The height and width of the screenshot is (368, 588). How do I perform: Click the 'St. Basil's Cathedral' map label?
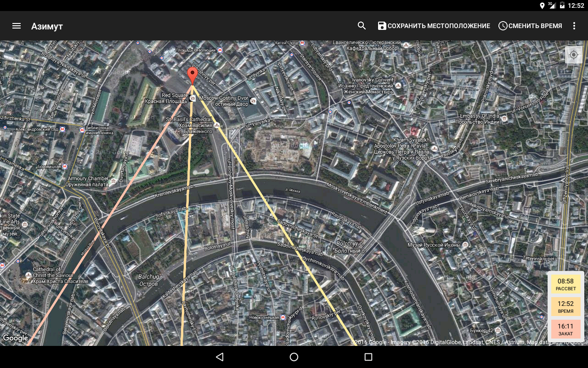click(188, 120)
